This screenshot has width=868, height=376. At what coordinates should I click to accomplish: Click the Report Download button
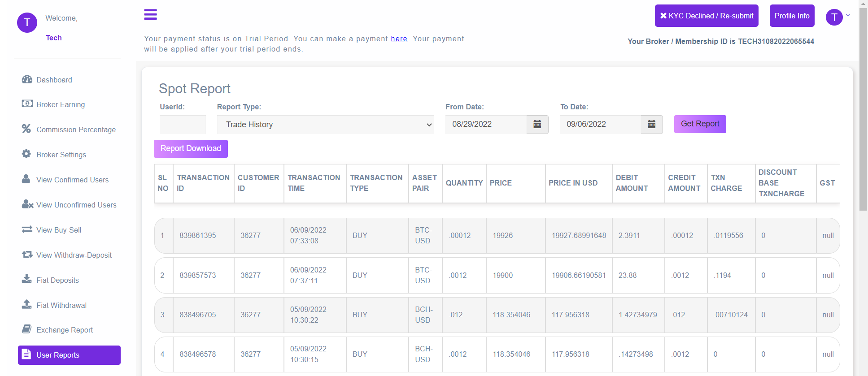[191, 148]
